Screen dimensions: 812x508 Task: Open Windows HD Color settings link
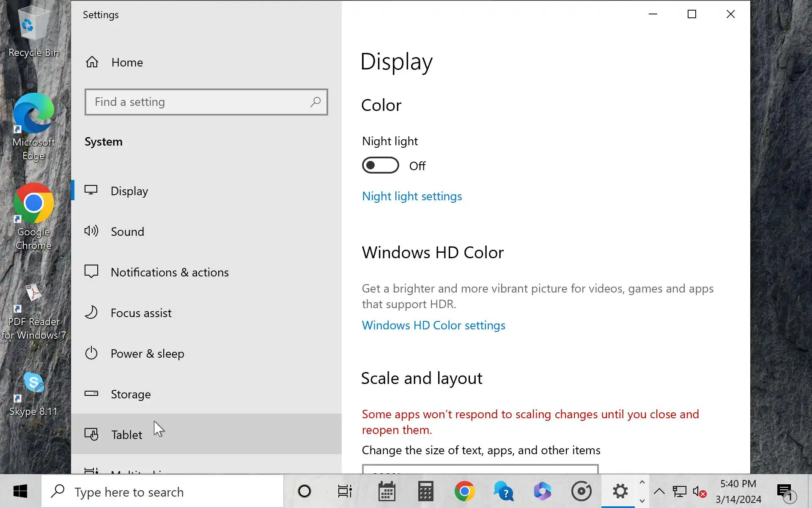tap(433, 326)
